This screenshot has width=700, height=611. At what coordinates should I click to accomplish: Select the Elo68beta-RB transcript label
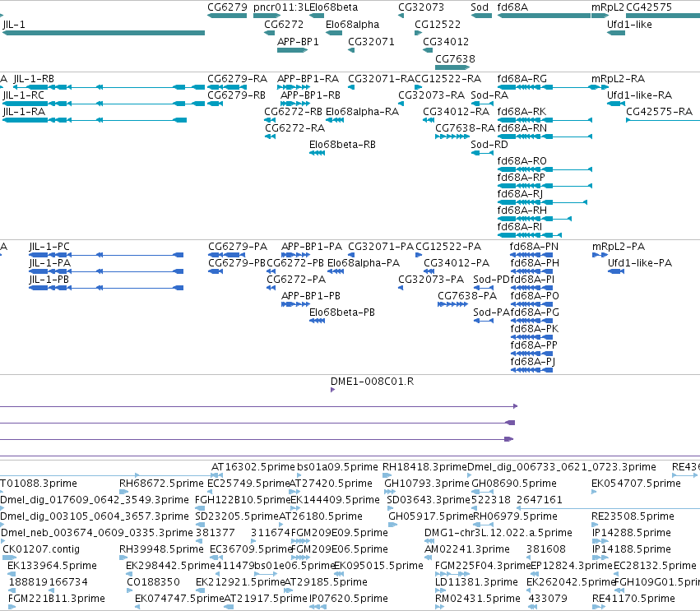point(342,145)
